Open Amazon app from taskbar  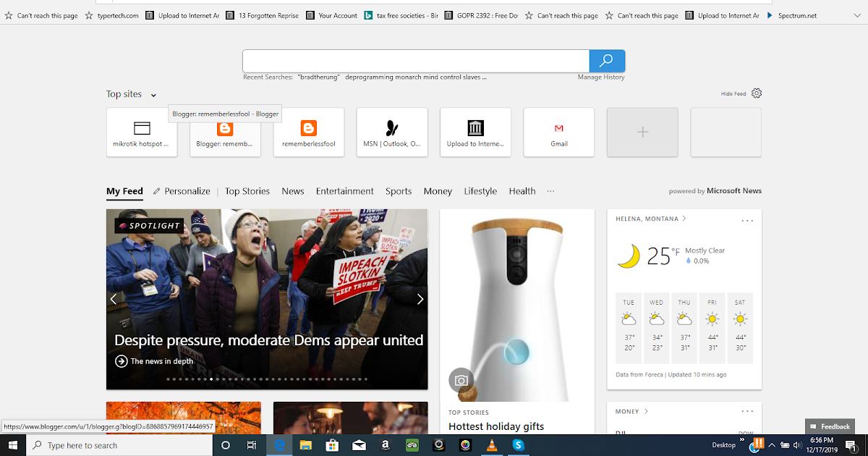[386, 445]
